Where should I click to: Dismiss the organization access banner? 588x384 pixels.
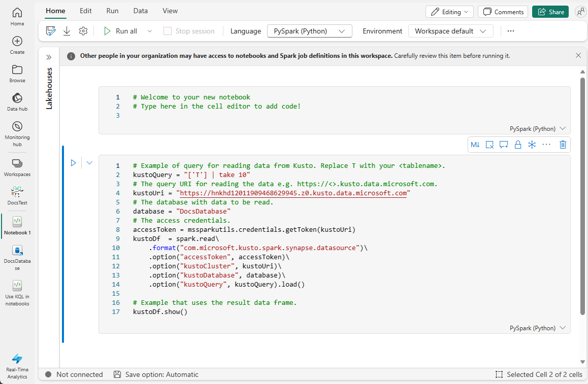pos(578,55)
